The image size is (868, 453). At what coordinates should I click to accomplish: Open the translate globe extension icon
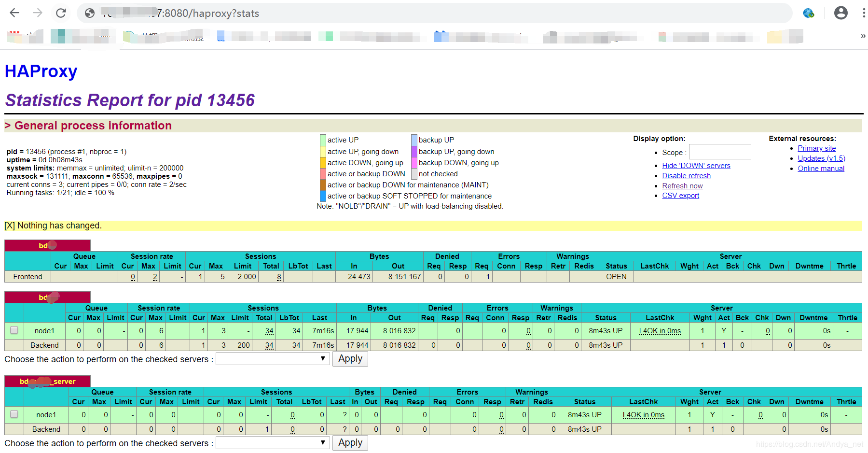click(x=809, y=13)
